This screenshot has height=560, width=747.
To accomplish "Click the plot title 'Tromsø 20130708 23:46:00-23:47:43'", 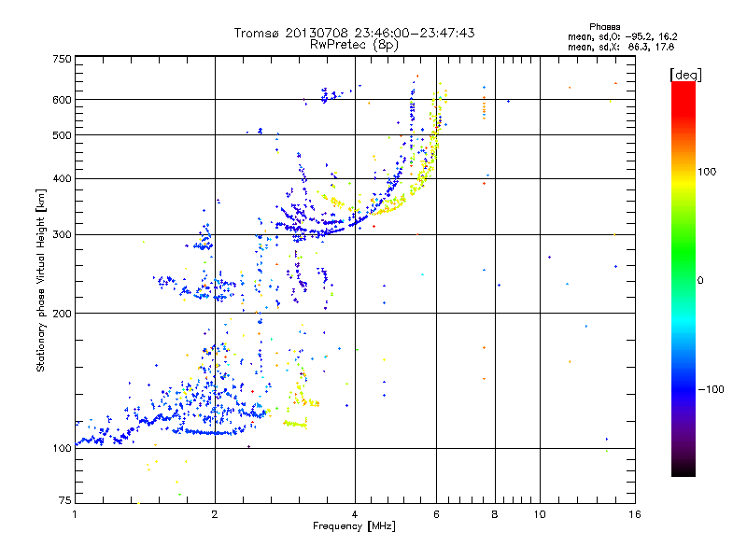I will (x=354, y=33).
